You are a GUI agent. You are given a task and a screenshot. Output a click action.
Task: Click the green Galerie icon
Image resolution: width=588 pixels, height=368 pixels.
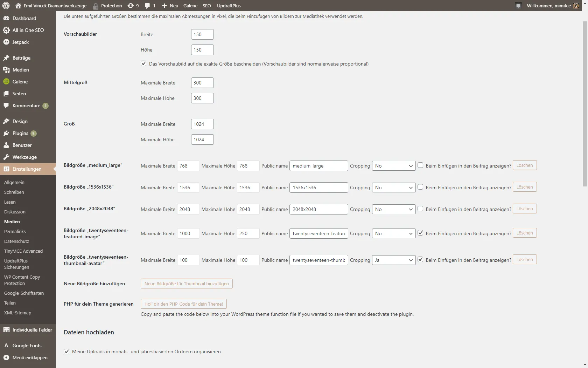[6, 82]
